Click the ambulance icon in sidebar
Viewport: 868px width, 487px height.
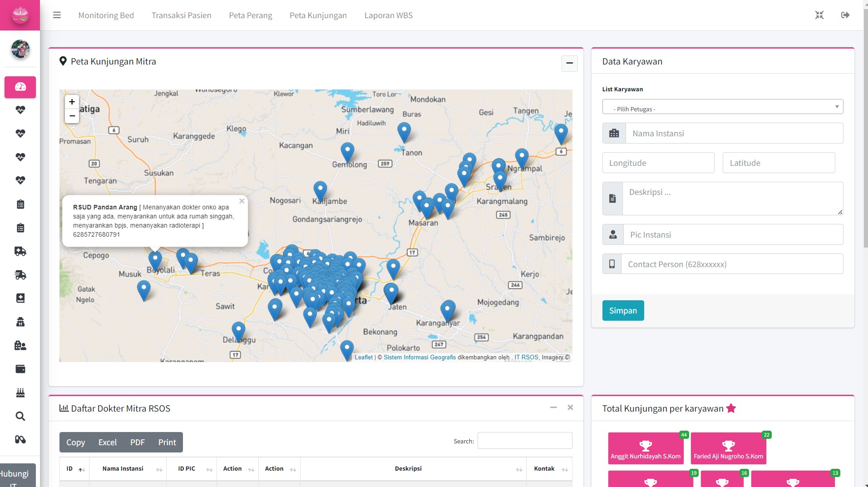20,251
